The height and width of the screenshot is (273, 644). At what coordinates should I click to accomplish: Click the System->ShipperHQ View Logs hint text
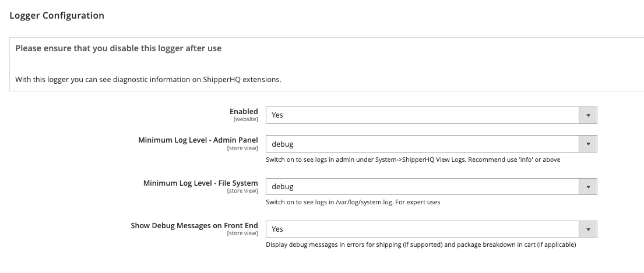coord(413,159)
